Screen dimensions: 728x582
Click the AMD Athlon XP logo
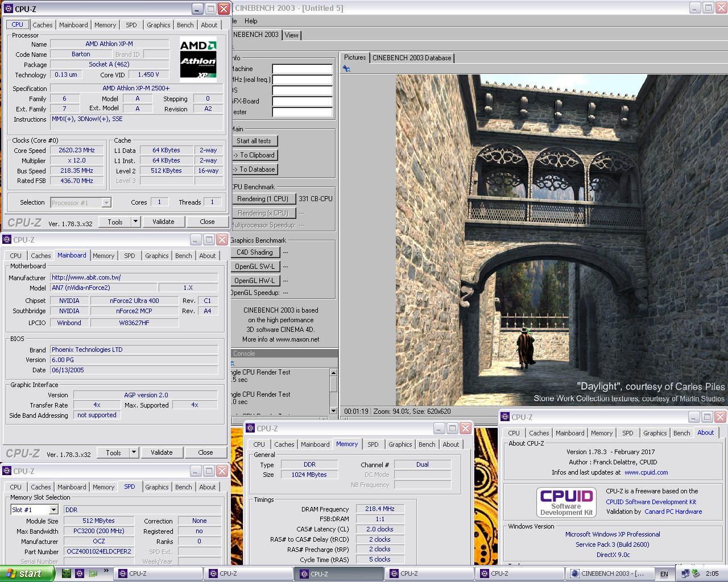[x=198, y=59]
